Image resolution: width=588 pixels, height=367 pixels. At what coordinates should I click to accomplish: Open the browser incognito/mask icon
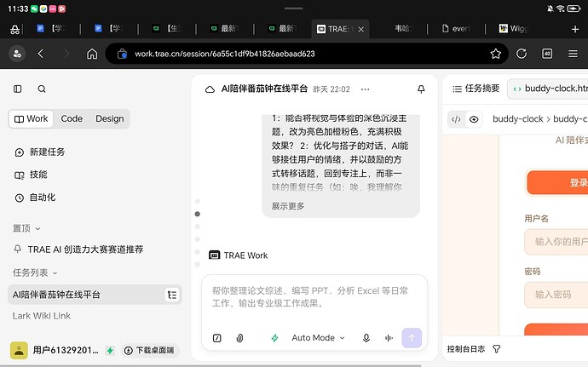point(15,29)
